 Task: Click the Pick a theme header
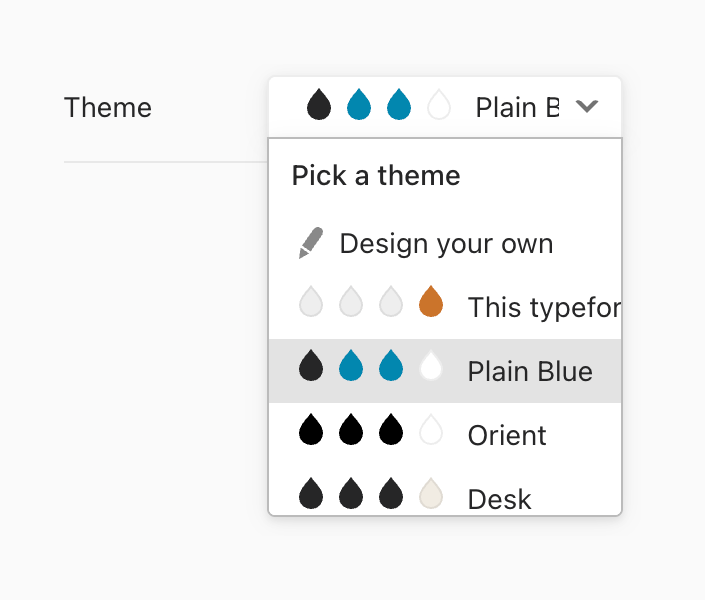point(376,176)
